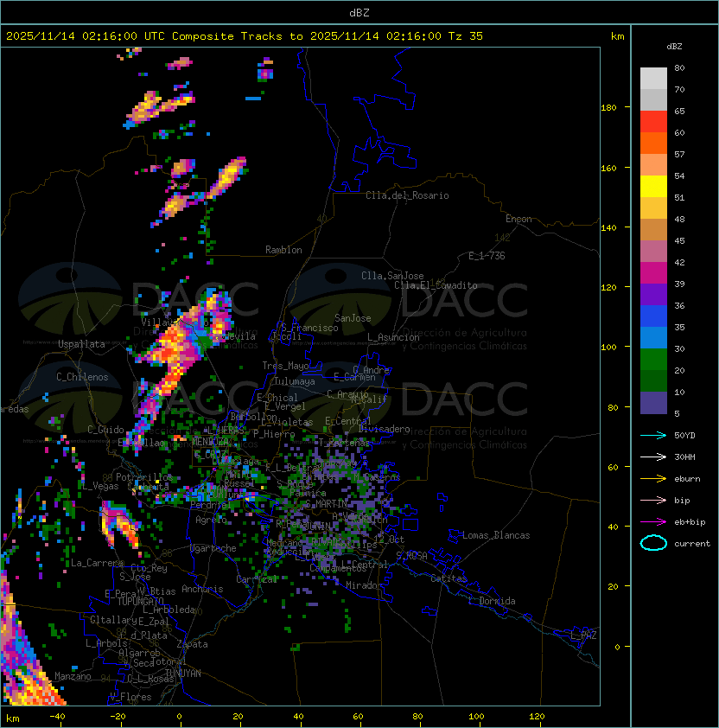The width and height of the screenshot is (719, 728).
Task: Click the -40 km mark on horizontal axis
Action: tap(57, 717)
